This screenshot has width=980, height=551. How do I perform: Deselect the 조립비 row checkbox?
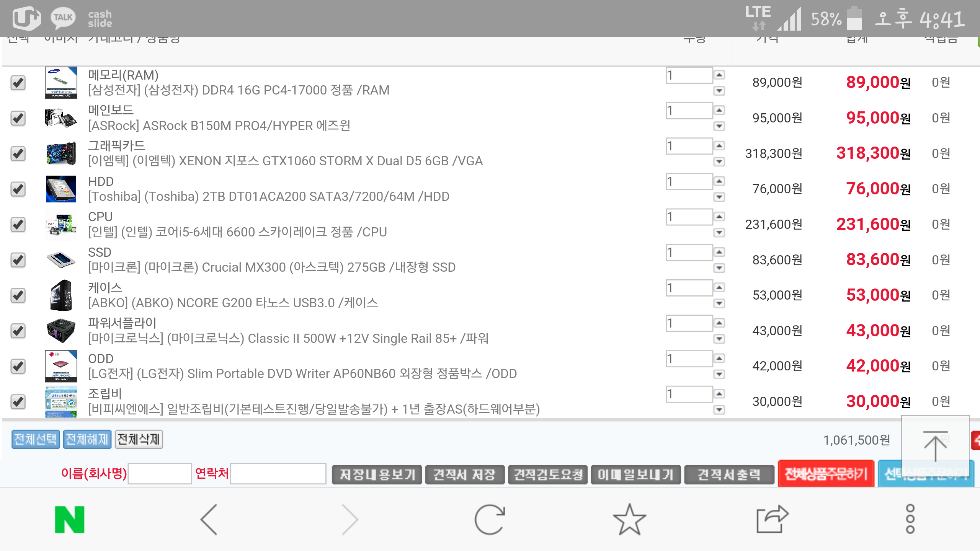(x=18, y=402)
